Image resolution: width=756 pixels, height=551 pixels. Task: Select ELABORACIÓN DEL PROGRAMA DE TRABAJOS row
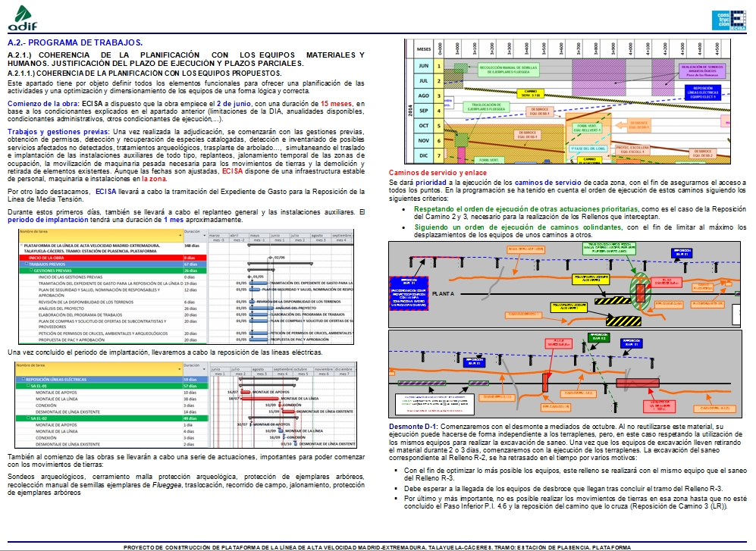pyautogui.click(x=113, y=315)
